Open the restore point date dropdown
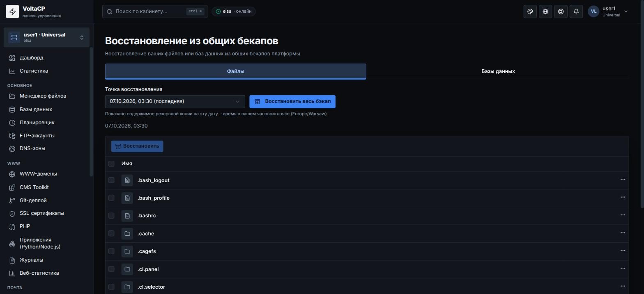644x294 pixels. coord(175,102)
